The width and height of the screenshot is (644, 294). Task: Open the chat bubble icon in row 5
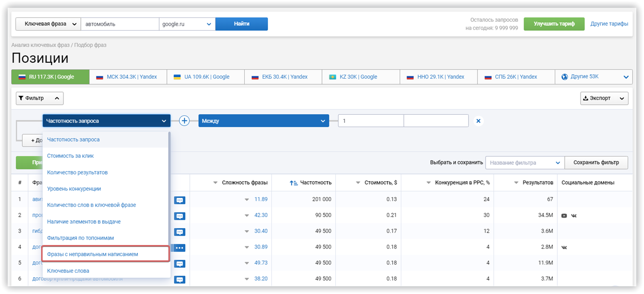click(179, 263)
